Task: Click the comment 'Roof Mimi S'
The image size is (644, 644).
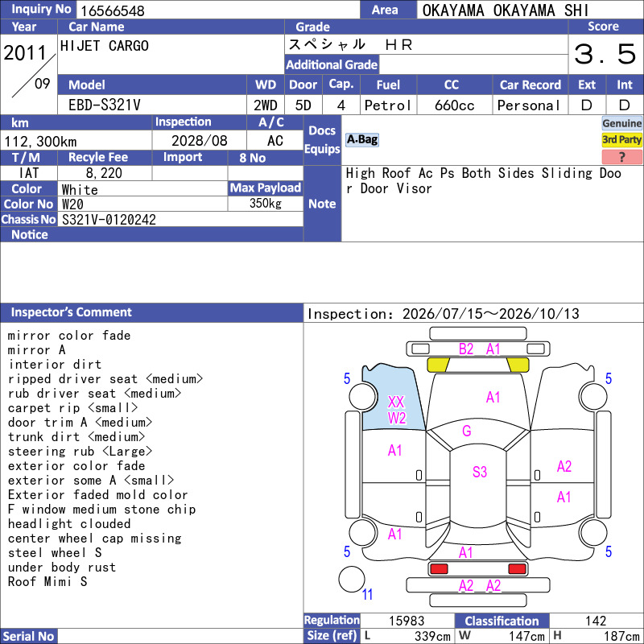Action: [x=47, y=581]
